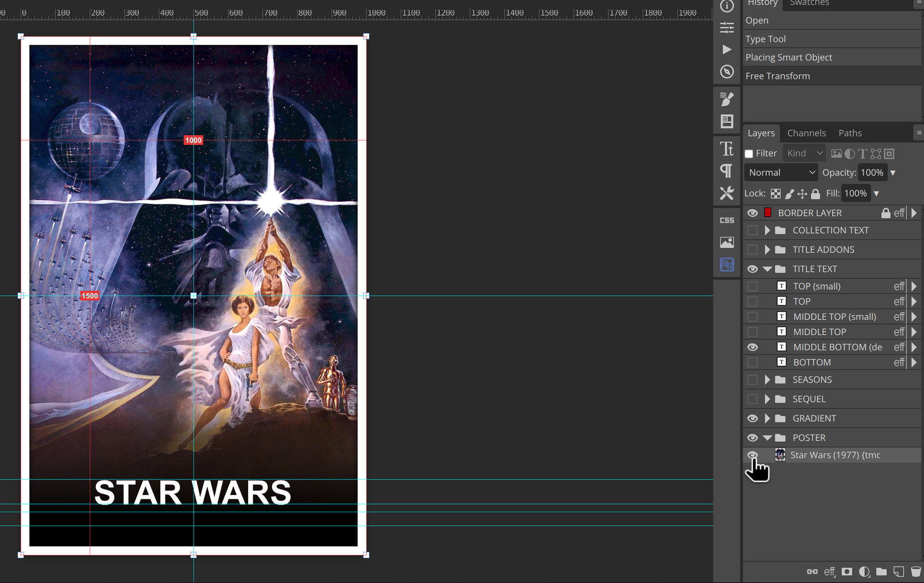Open the Info panel icon
The width and height of the screenshot is (924, 583).
727,6
